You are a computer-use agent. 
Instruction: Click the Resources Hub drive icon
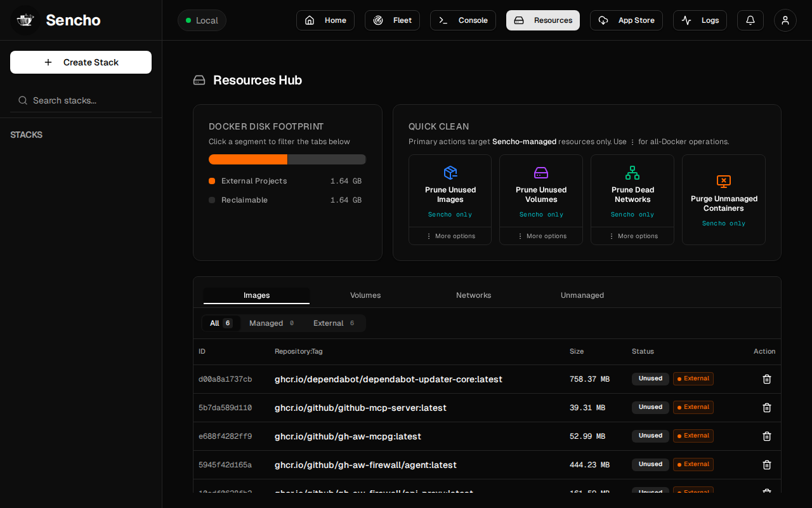pyautogui.click(x=199, y=80)
